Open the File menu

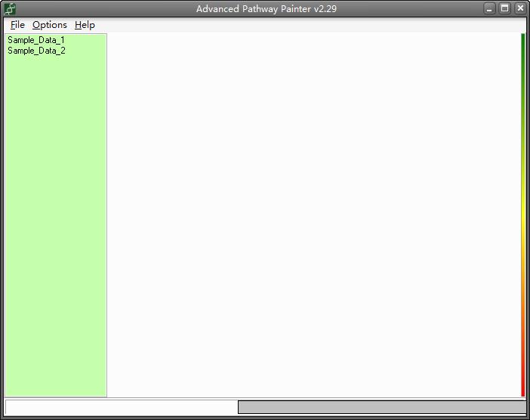(x=17, y=25)
